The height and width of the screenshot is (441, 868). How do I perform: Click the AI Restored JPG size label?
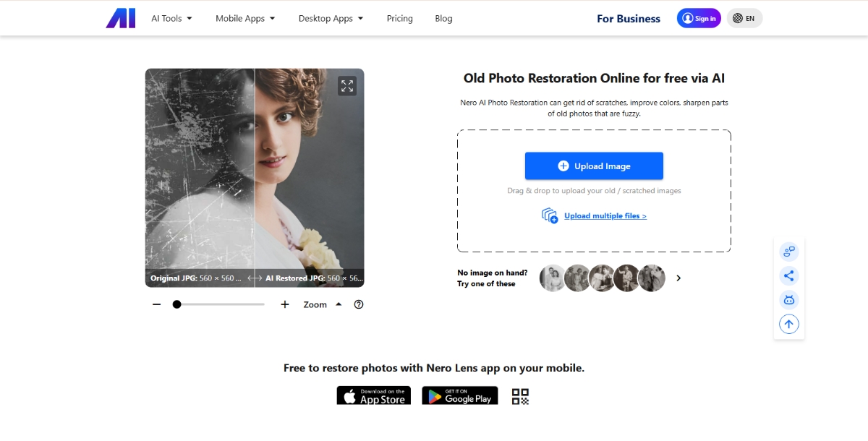[x=314, y=278]
